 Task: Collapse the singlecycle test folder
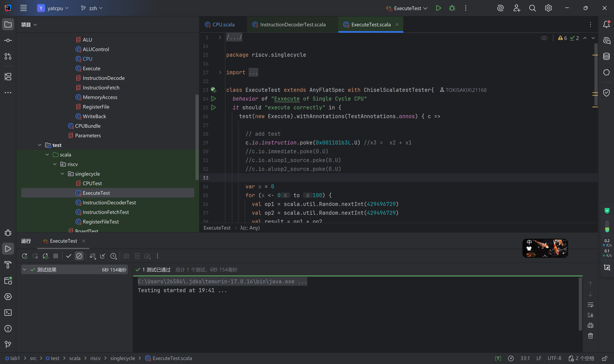tap(62, 174)
